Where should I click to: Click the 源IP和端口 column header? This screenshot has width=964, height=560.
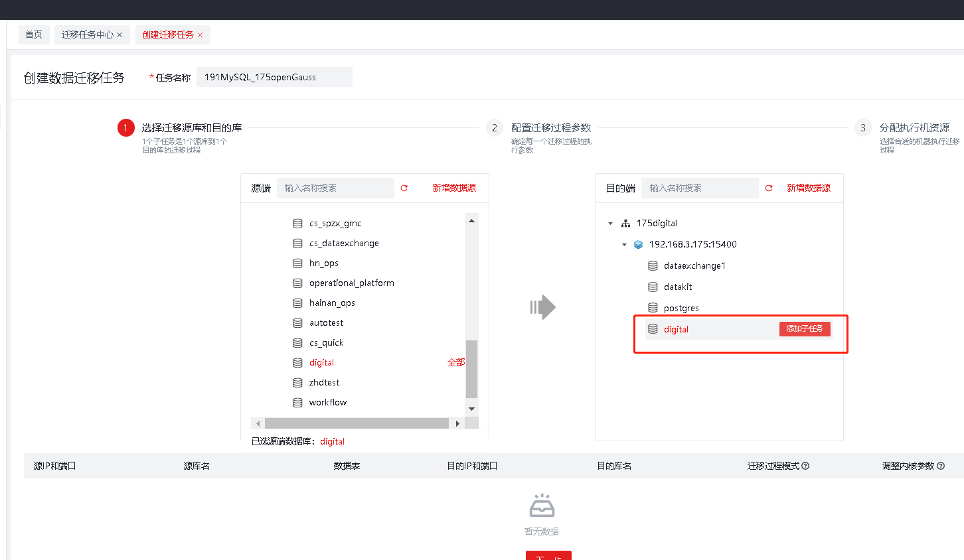(x=54, y=466)
